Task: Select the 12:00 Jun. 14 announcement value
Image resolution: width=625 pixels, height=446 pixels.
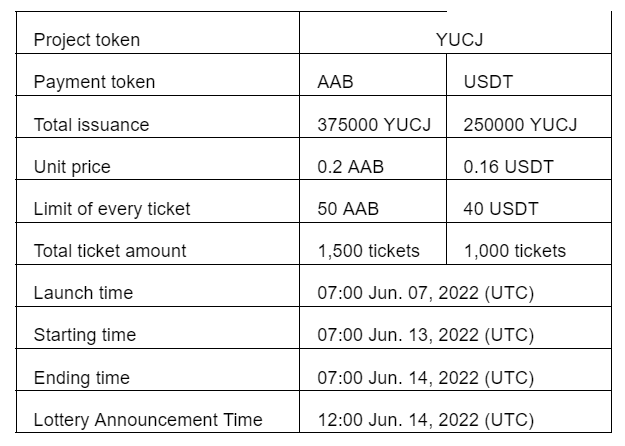Action: pos(425,420)
